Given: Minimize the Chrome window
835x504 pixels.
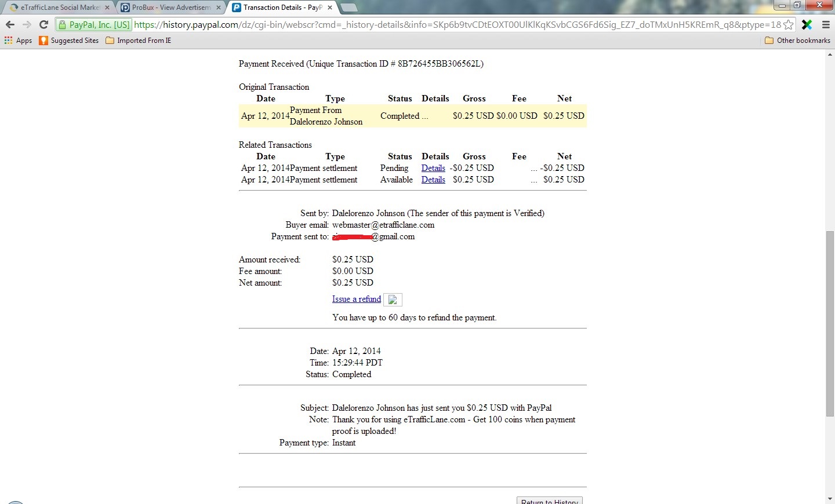Looking at the screenshot, I should (782, 5).
